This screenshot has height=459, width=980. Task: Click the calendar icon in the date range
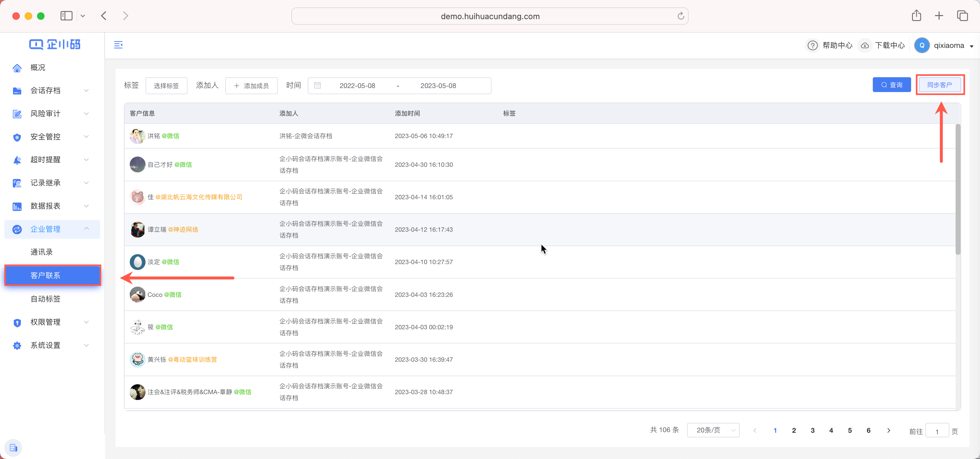click(317, 86)
